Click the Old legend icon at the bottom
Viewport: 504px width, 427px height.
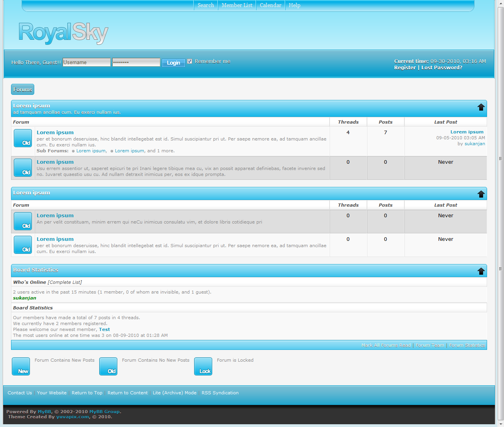click(x=108, y=366)
